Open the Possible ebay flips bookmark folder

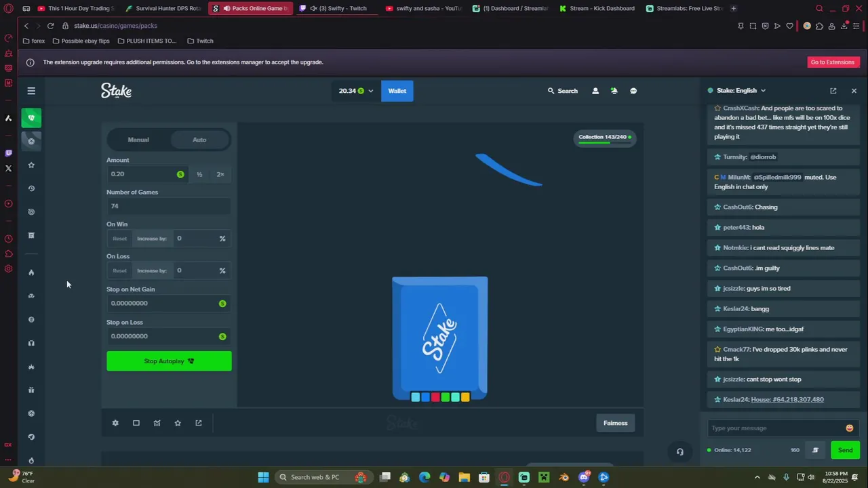click(x=81, y=41)
